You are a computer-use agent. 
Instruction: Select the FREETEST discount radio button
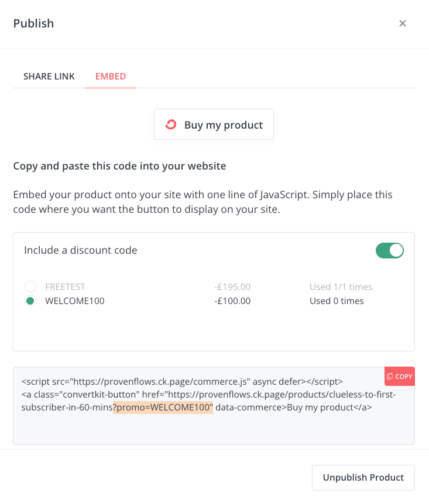(30, 286)
